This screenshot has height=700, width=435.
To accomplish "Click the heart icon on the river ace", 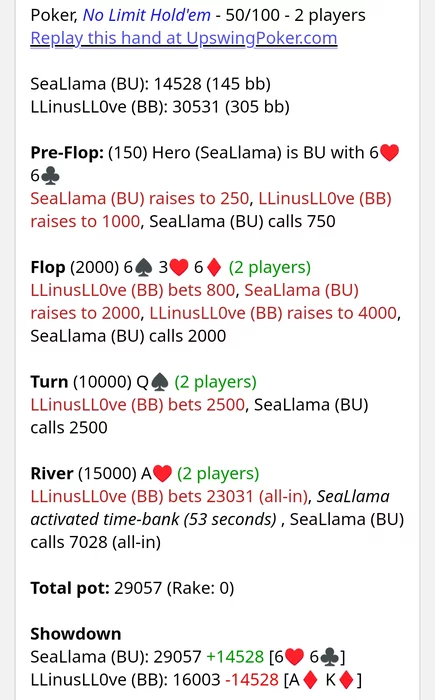I will pyautogui.click(x=162, y=474).
